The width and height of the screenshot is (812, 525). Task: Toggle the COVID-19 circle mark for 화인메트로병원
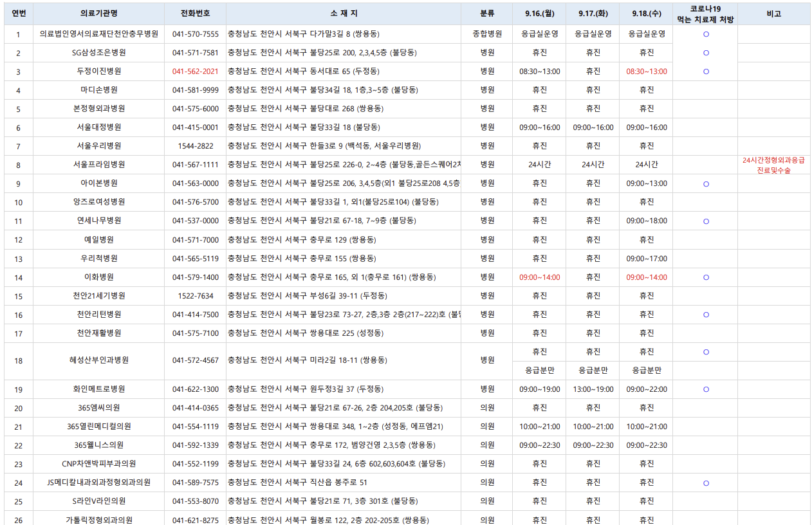tap(706, 389)
